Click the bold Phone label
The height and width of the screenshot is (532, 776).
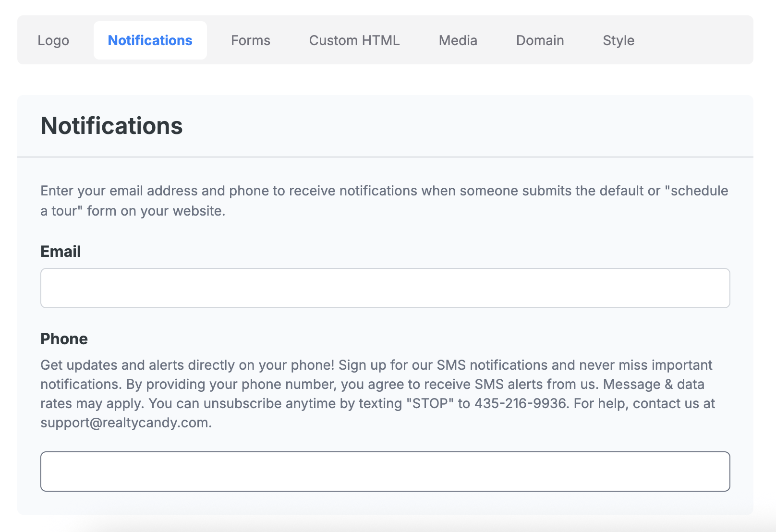point(64,339)
